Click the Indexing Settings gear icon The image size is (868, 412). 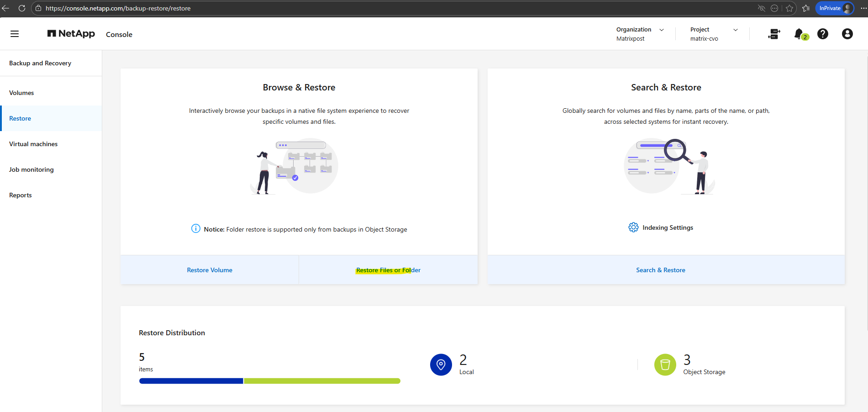(633, 227)
